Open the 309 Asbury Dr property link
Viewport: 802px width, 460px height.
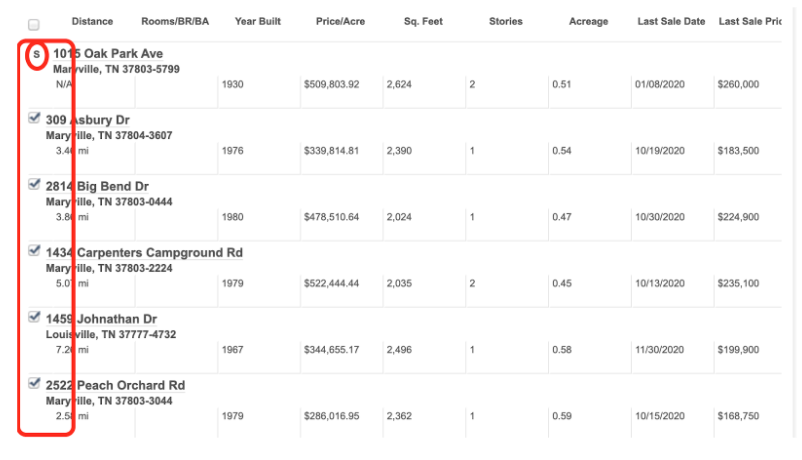point(87,120)
